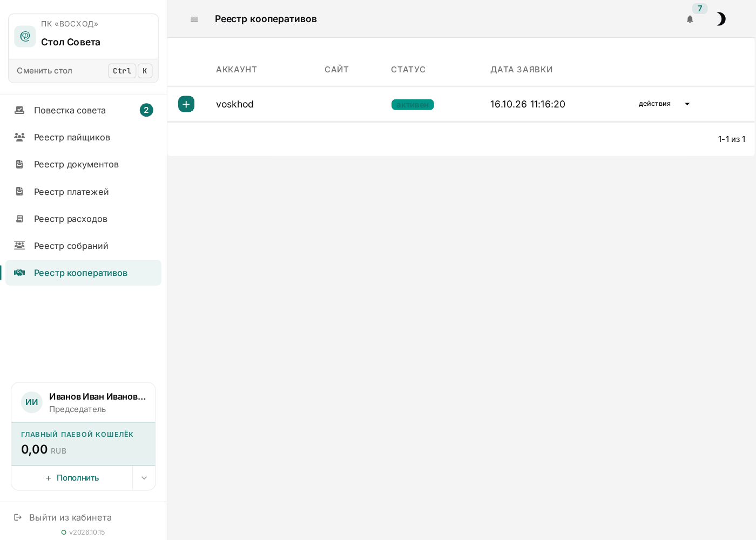
Task: Click the АККАУНТ column header
Action: point(237,70)
